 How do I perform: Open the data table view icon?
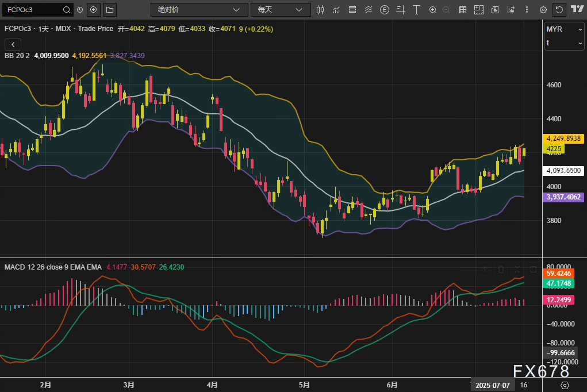click(463, 10)
